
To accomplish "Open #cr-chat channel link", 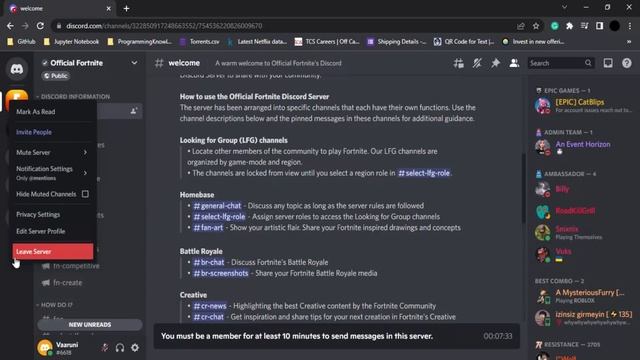I will (209, 317).
